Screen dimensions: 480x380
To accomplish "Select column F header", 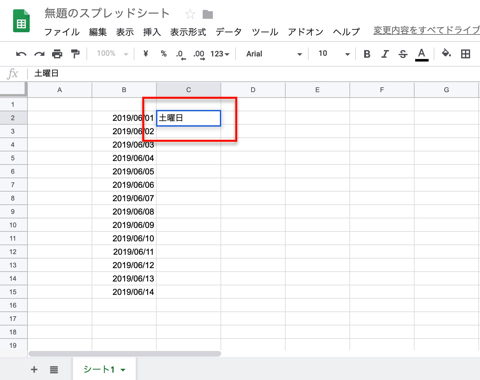I will coord(382,90).
